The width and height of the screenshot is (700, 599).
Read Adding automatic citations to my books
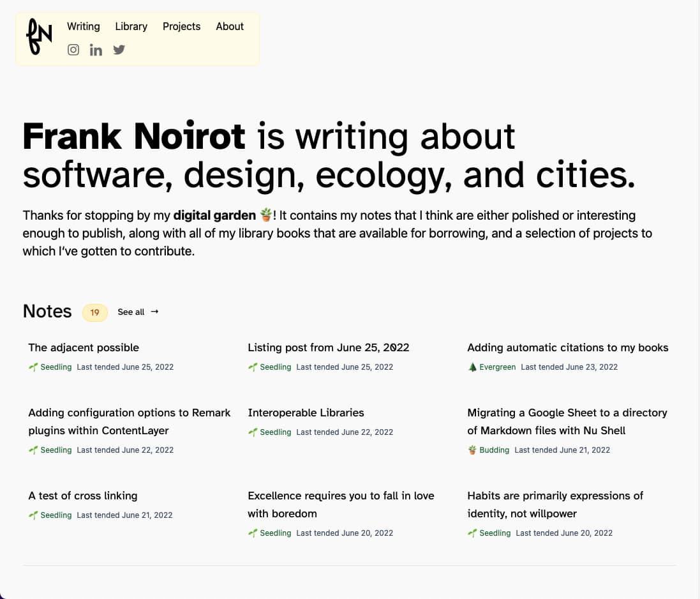coord(567,347)
